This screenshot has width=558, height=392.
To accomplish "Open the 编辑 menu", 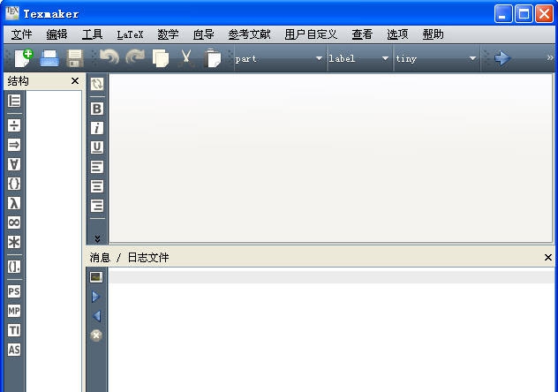I will pos(57,34).
